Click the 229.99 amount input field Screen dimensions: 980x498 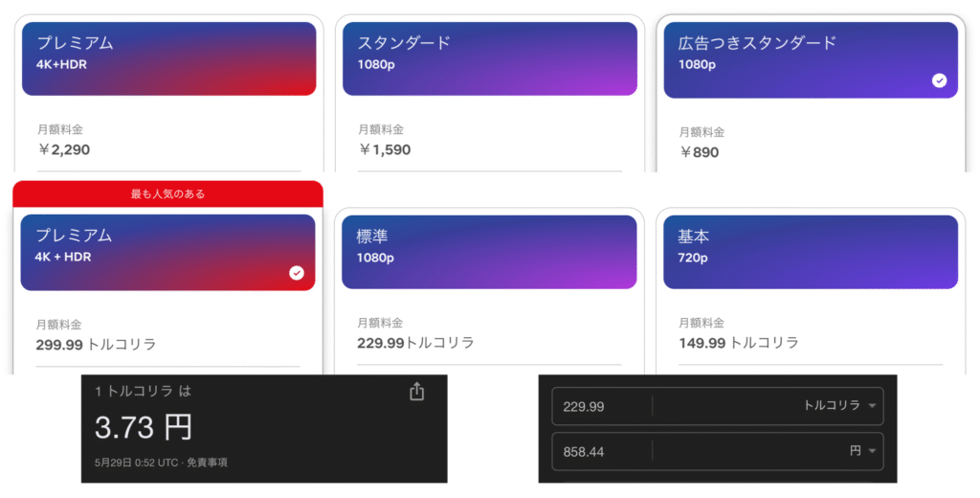tap(601, 407)
